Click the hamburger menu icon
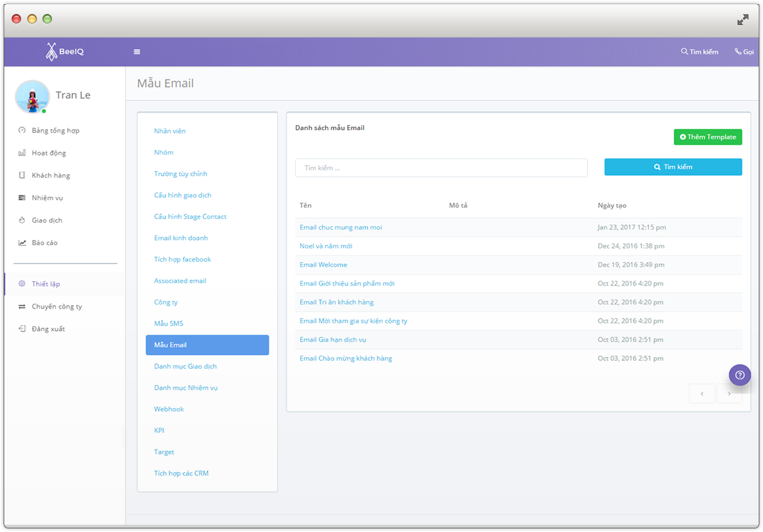Image resolution: width=763 pixels, height=532 pixels. tap(137, 52)
